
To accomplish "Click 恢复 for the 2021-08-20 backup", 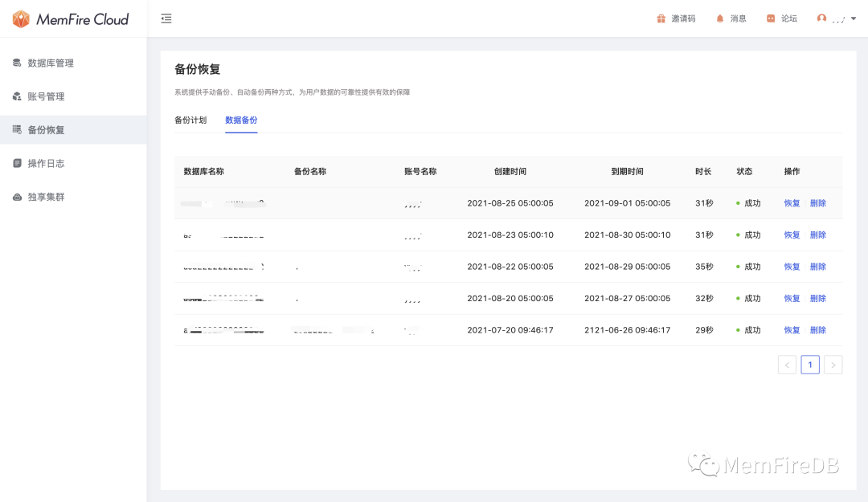I will (792, 298).
